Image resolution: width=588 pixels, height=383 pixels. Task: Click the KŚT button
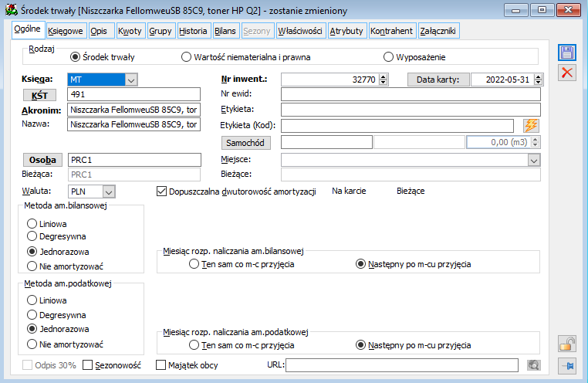click(x=40, y=95)
